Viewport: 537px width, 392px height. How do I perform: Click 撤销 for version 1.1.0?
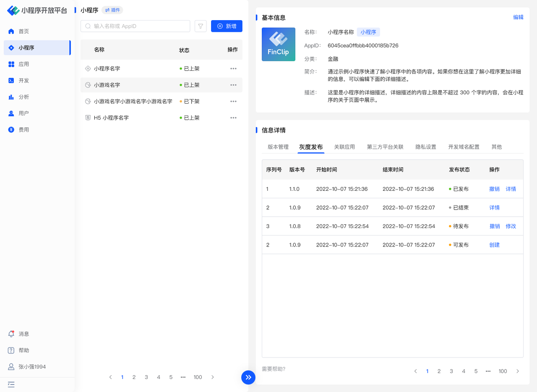tap(494, 189)
